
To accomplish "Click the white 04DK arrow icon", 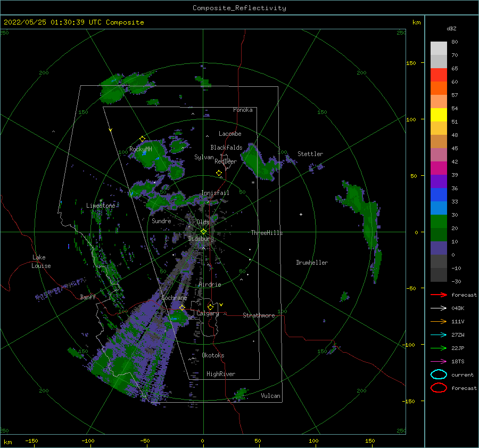I will point(439,308).
